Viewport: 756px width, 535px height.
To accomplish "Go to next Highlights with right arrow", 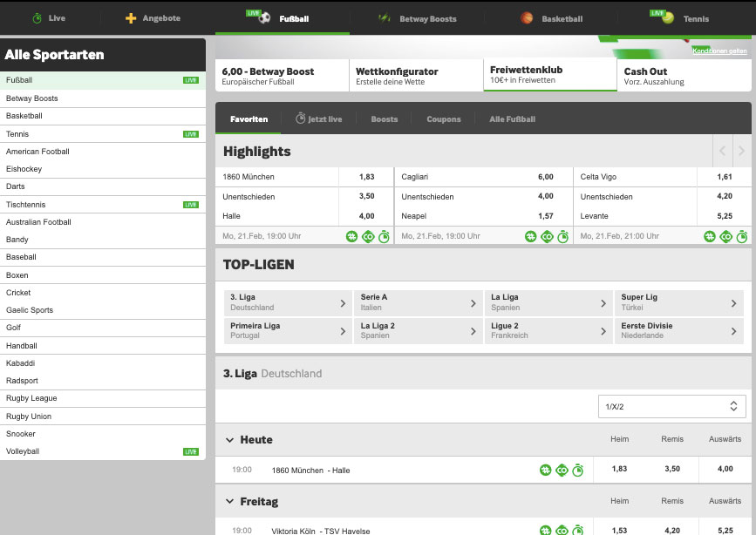I will pyautogui.click(x=741, y=151).
